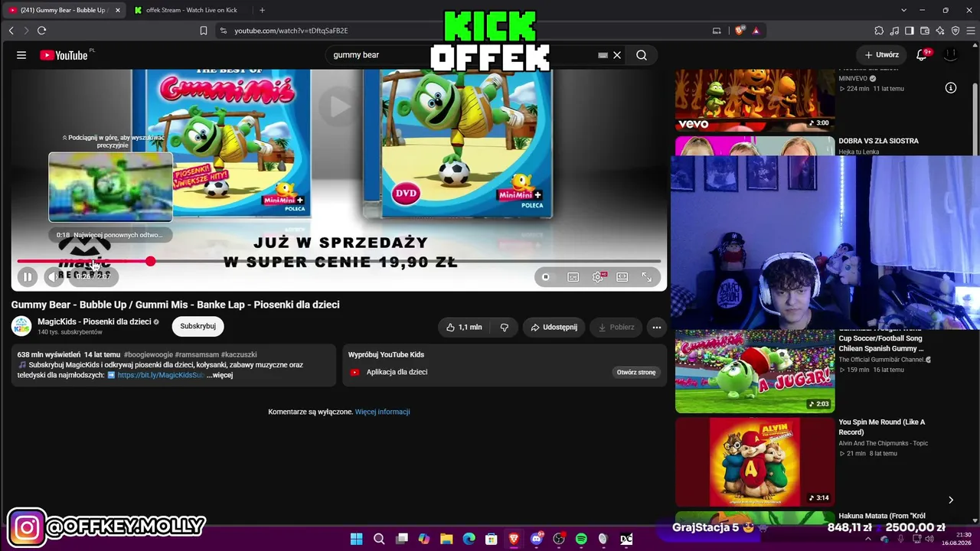Open the Alvin and the Chipmunks thumbnail

coord(755,461)
